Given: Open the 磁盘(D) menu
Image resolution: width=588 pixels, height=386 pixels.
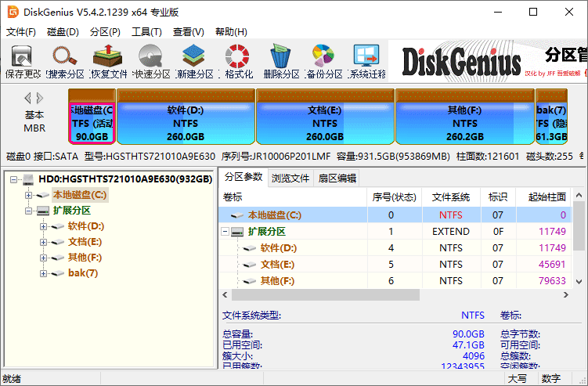Looking at the screenshot, I should tap(63, 32).
